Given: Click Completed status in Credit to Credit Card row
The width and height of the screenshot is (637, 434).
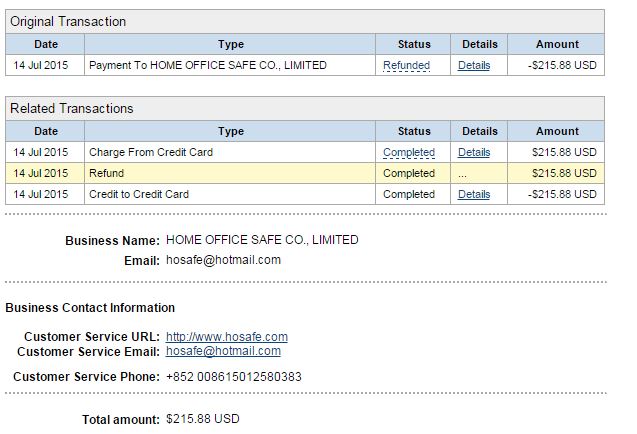Looking at the screenshot, I should click(x=409, y=195).
